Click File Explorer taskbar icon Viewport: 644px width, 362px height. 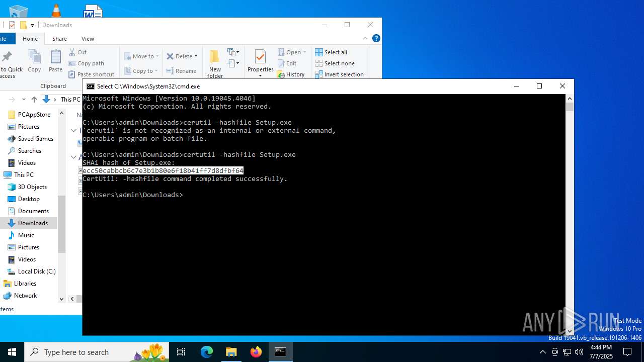coord(231,352)
